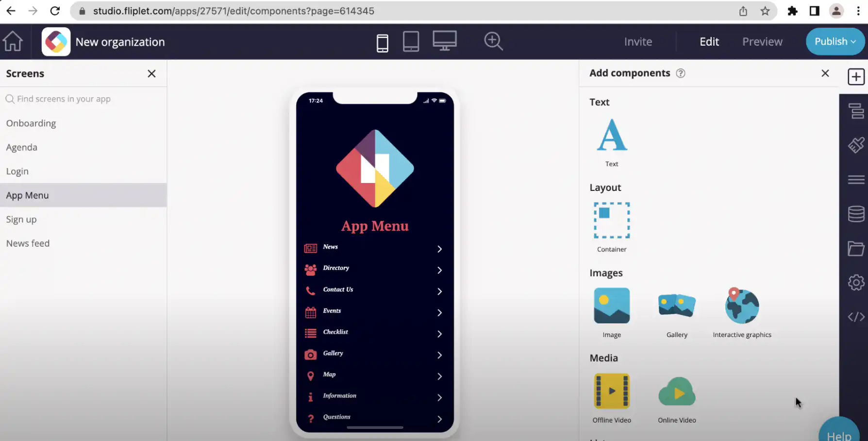Add the Interactive graphics component

coord(742,313)
